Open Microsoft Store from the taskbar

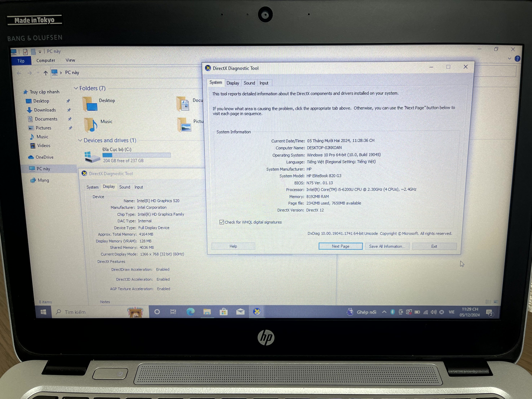pos(223,312)
